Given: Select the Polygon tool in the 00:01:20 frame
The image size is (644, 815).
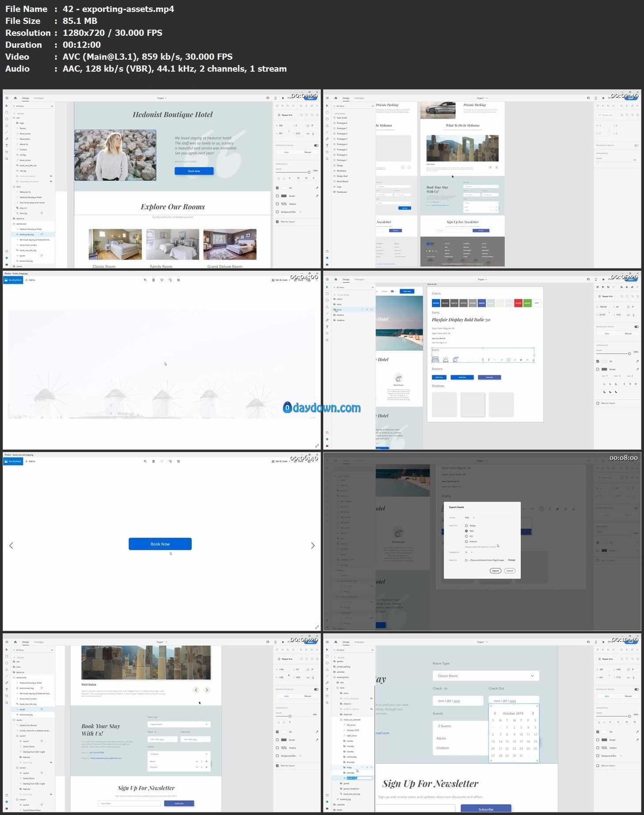Looking at the screenshot, I should 7,126.
